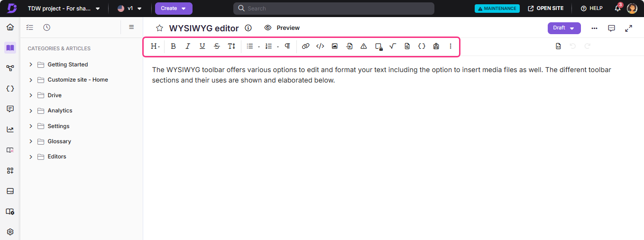Insert a LaTeX formula with the square root icon

(393, 46)
